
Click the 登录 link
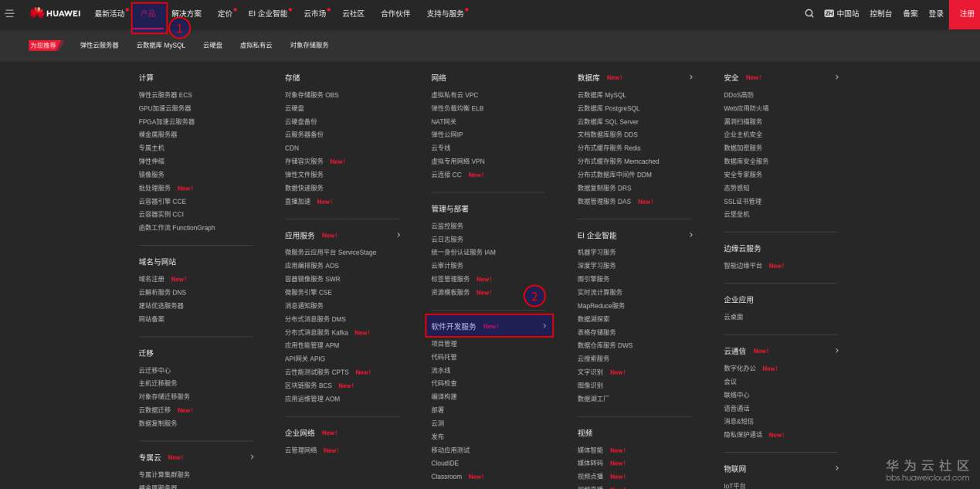pyautogui.click(x=937, y=13)
